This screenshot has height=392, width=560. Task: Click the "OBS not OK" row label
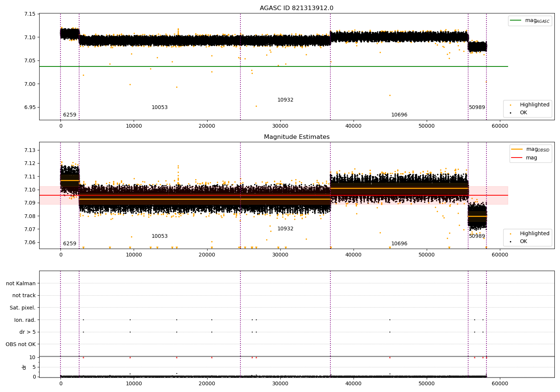pos(21,345)
